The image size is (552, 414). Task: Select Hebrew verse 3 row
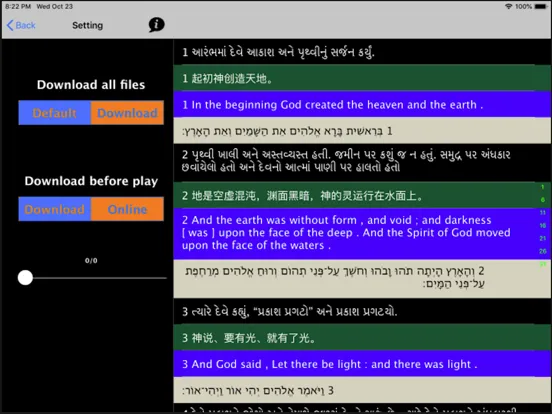362,390
